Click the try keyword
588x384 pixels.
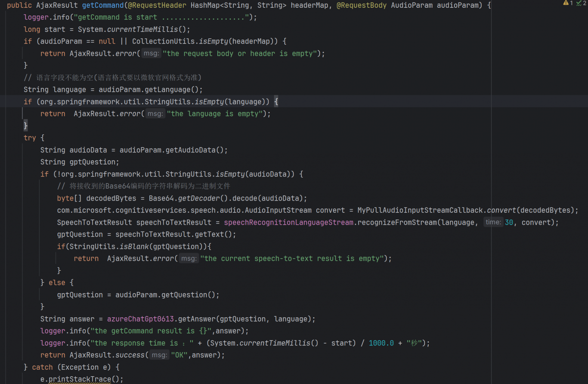[x=30, y=138]
